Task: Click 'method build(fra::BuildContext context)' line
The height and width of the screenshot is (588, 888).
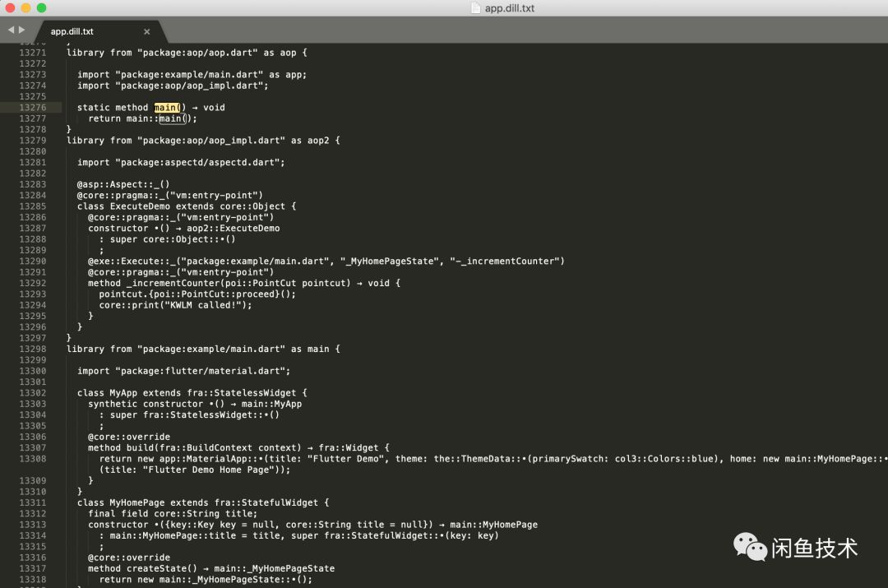Action: (239, 447)
